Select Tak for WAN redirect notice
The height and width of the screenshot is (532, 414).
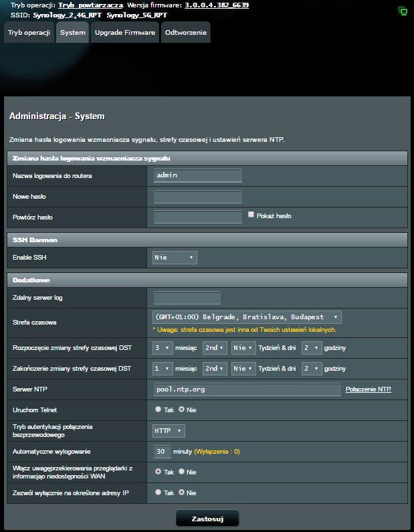pos(158,472)
